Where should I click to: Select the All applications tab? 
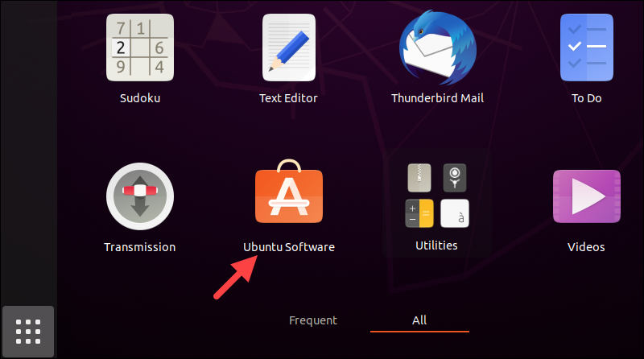click(419, 320)
